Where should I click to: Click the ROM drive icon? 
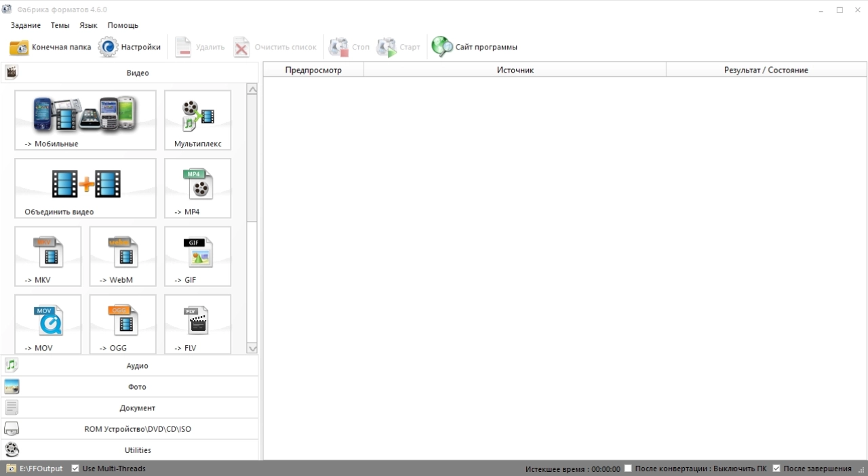pyautogui.click(x=12, y=429)
